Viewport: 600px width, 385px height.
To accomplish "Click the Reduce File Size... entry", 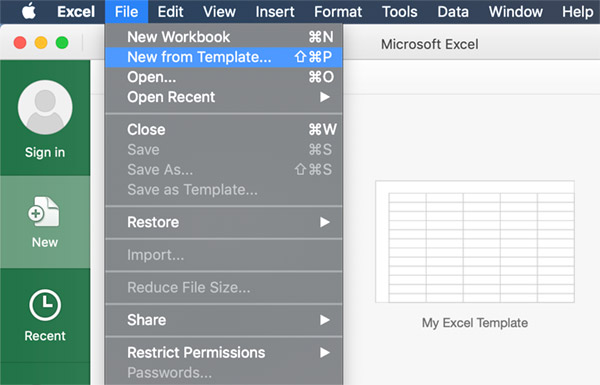I will 223,287.
